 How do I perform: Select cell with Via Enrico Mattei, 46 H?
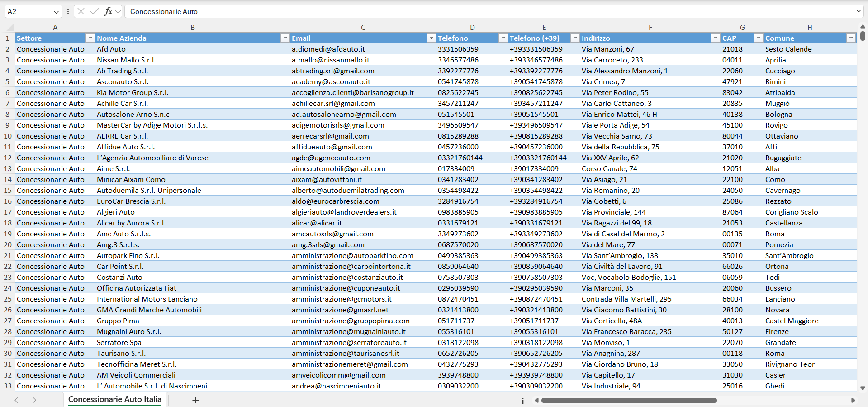point(650,114)
